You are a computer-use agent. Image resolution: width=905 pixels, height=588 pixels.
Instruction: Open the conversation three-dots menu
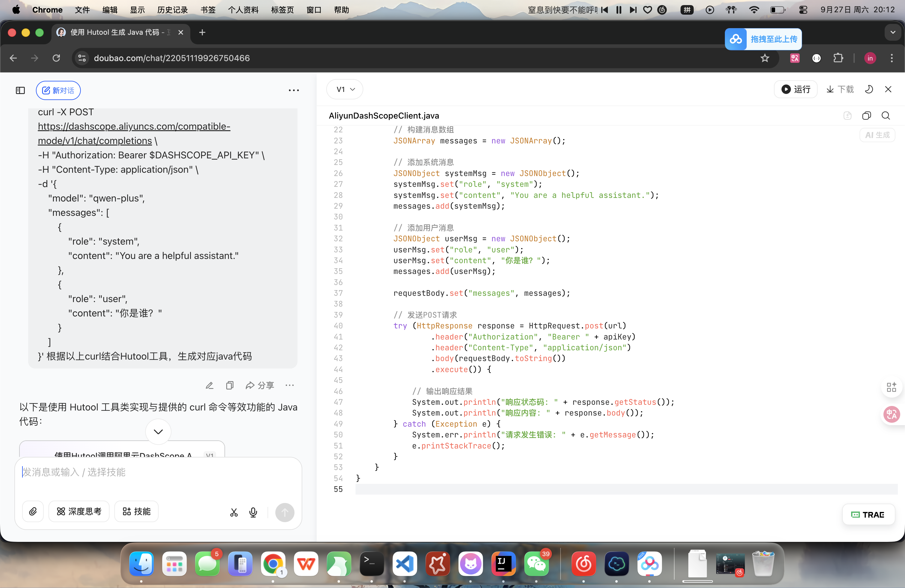tap(294, 90)
